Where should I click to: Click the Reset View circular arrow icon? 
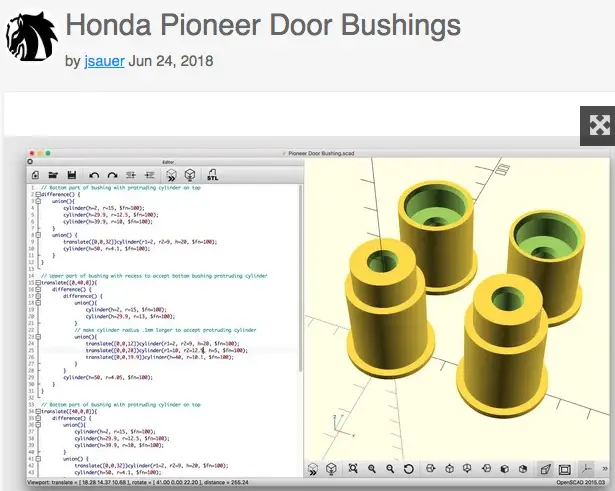409,469
